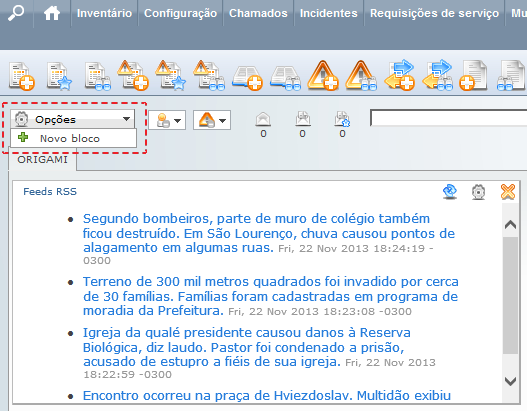
Task: Open the Chamados menu
Action: pyautogui.click(x=258, y=13)
